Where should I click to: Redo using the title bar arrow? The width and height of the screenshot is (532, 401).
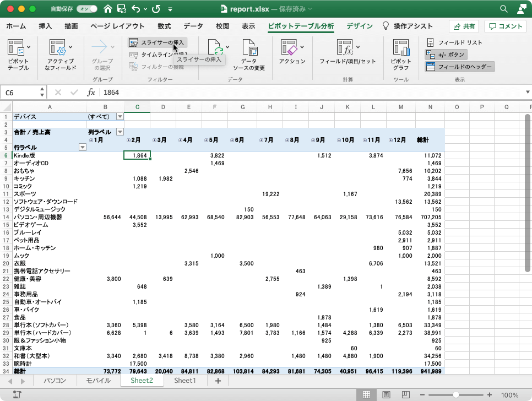coord(156,9)
